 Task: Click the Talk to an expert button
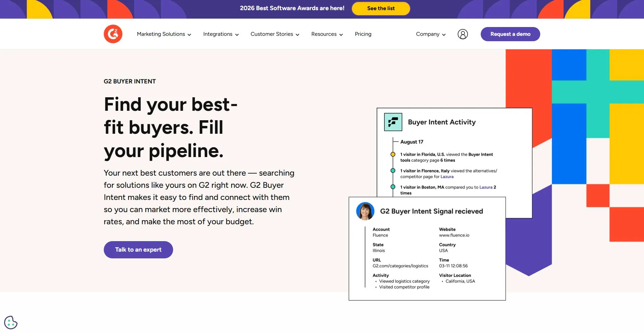(138, 250)
